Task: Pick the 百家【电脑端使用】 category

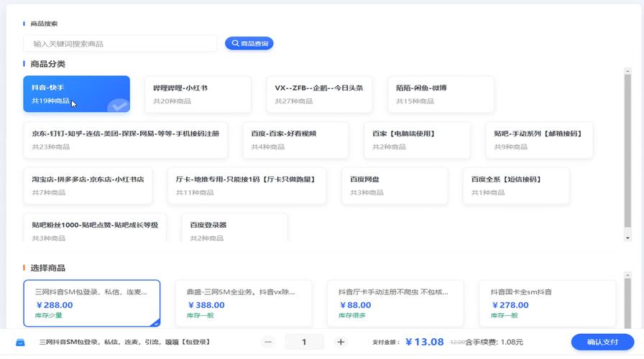Action: click(x=417, y=140)
